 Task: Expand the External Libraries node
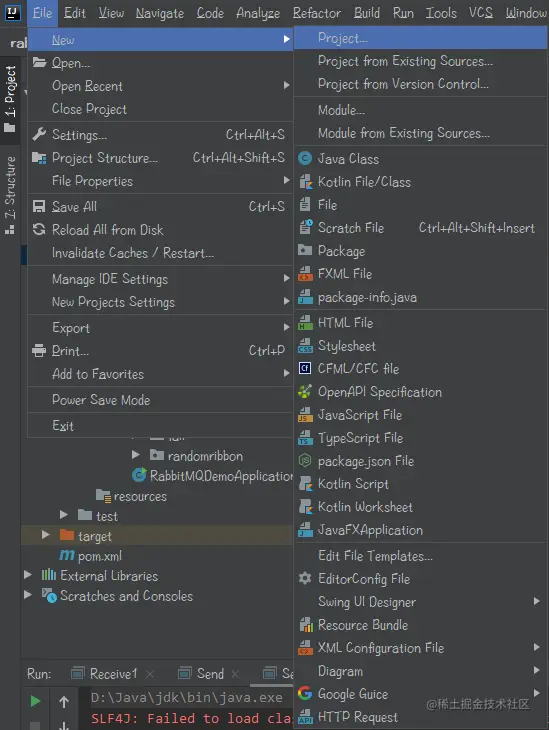27,575
